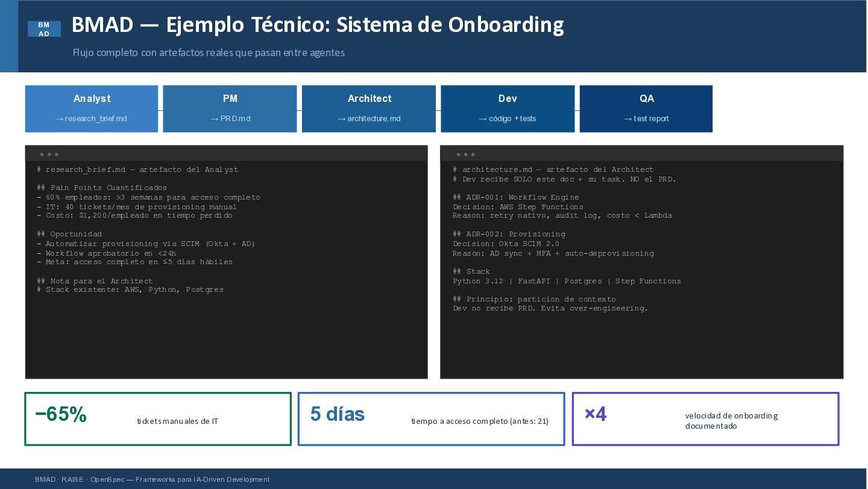Click the Architect agent box
This screenshot has width=868, height=489.
369,109
